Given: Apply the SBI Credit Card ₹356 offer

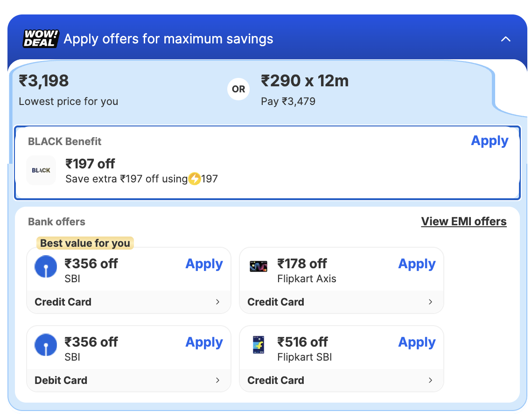Looking at the screenshot, I should pos(204,264).
